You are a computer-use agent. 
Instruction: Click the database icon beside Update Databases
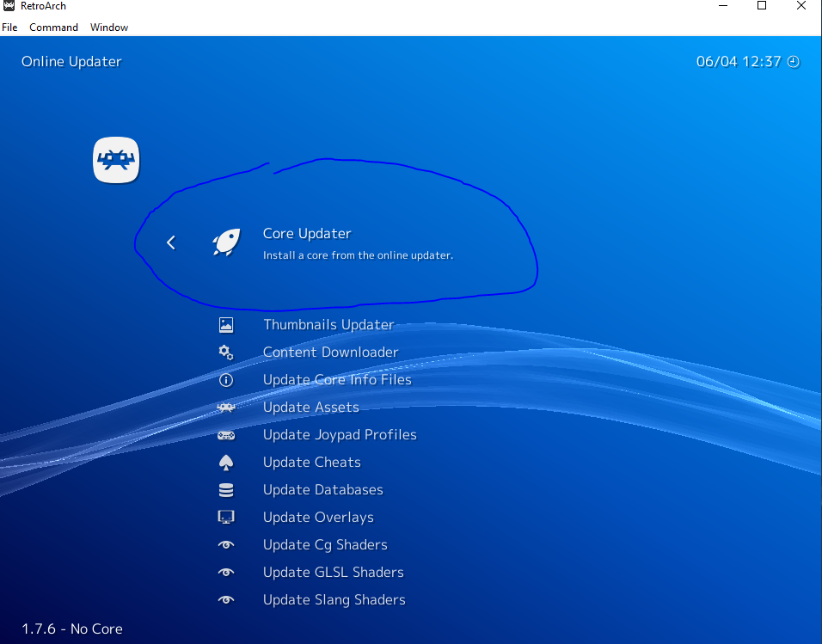point(226,490)
